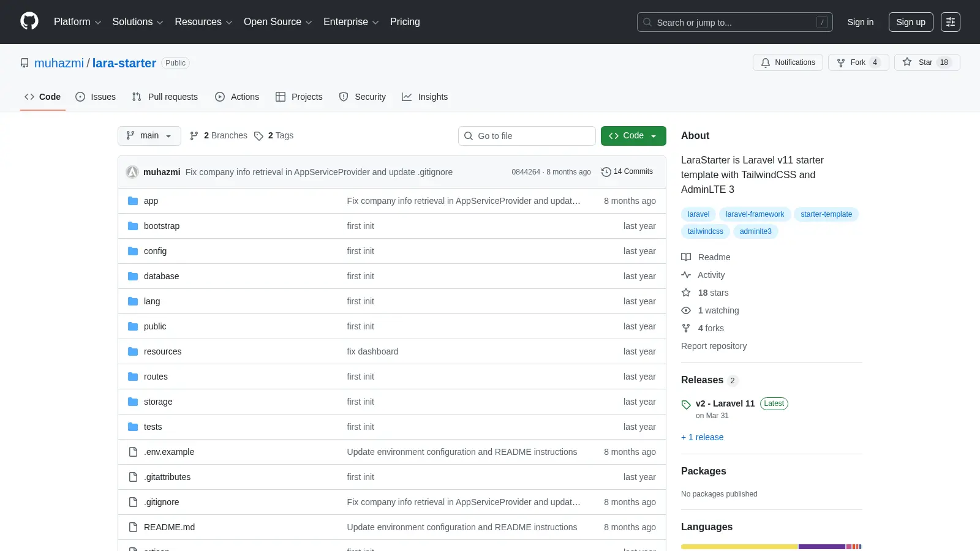
Task: Expand the Solutions menu
Action: click(138, 22)
